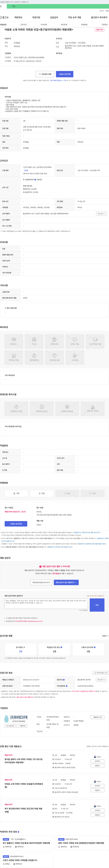Click the 통근버스 welfare icon
Image resolution: width=109 pixels, height=868 pixels.
[x=14, y=341]
